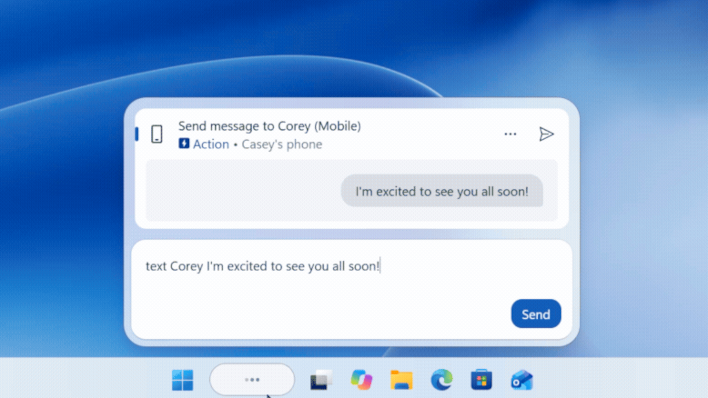This screenshot has height=398, width=708.
Task: Click the taskbar search pill
Action: coord(252,379)
